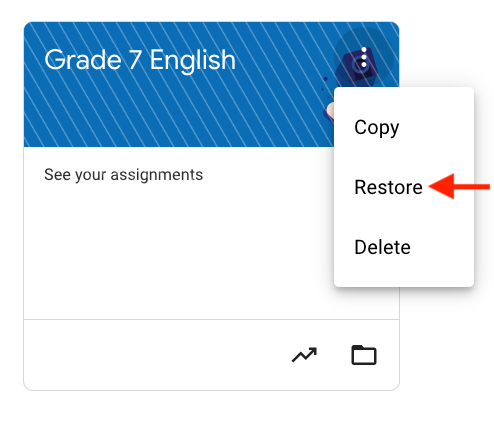494x424 pixels.
Task: Click the See your assignments text
Action: click(123, 175)
